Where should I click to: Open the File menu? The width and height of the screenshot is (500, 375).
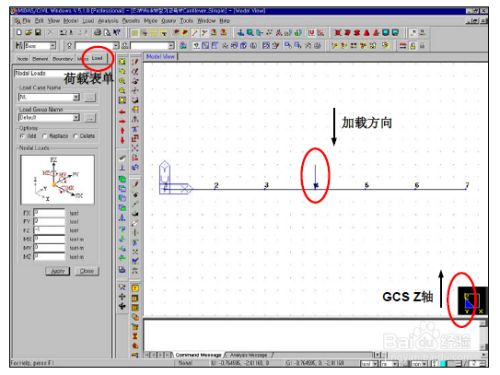click(x=26, y=21)
